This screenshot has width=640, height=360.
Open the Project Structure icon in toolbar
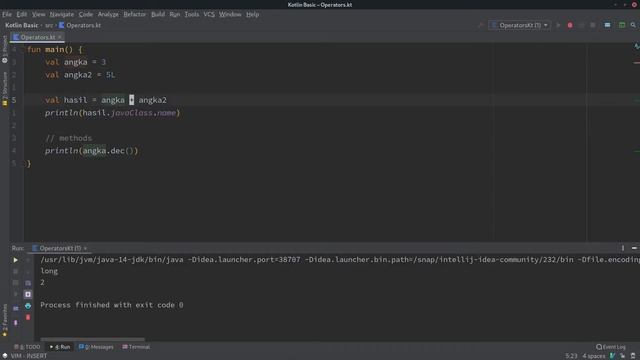(607, 25)
